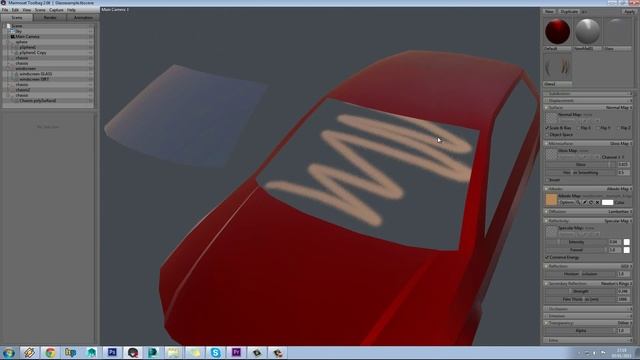640x360 pixels.
Task: Open Photoshop from taskbar
Action: coord(112,353)
